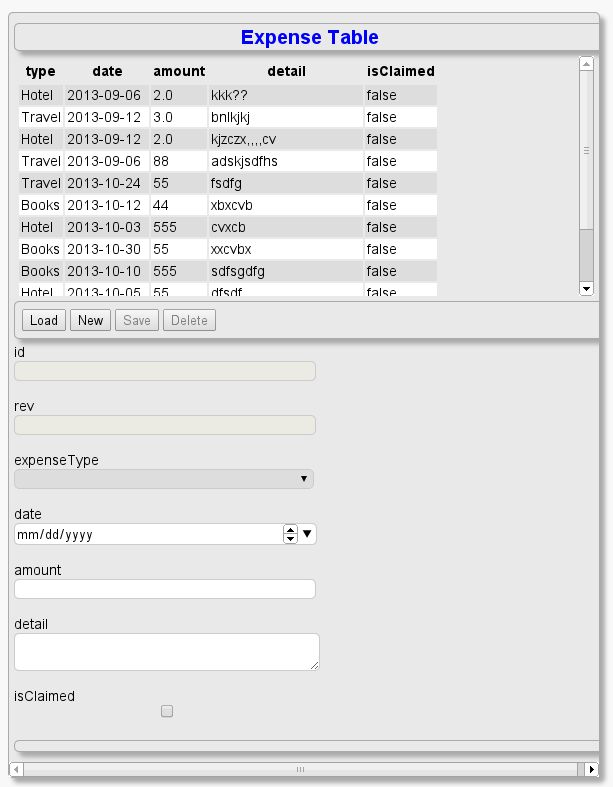Image resolution: width=613 pixels, height=787 pixels.
Task: Click the table scrollbar up arrow
Action: (586, 64)
